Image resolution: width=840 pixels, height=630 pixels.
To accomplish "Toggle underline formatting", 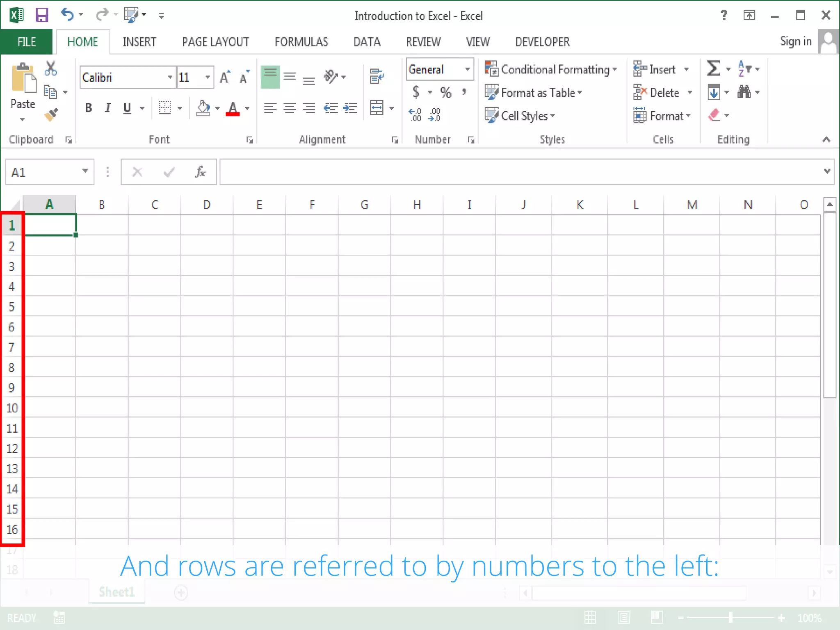I will point(127,108).
